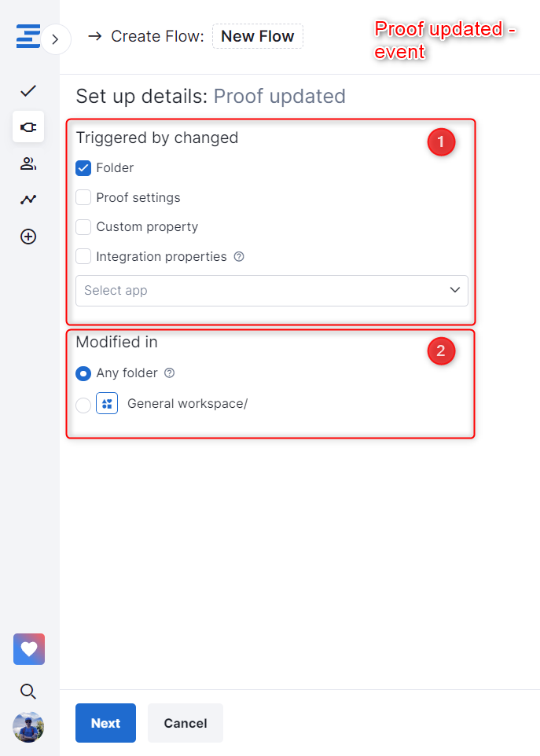Viewport: 540px width, 756px height.
Task: Click the help icon beside Any folder
Action: tap(169, 373)
